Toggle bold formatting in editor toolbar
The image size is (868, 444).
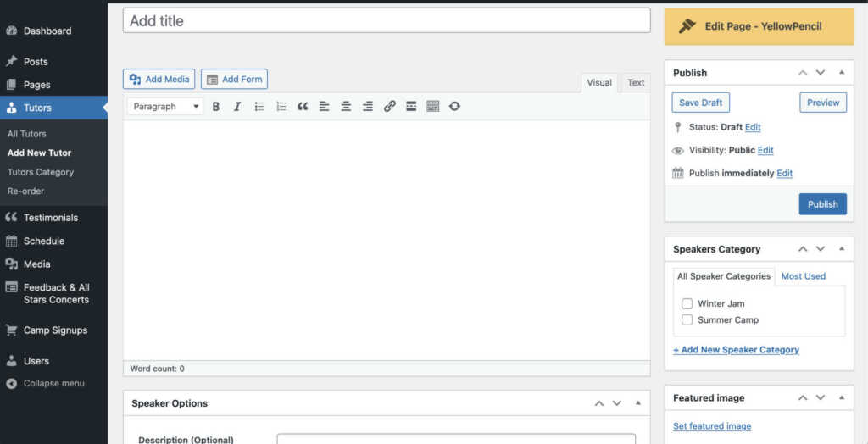216,106
